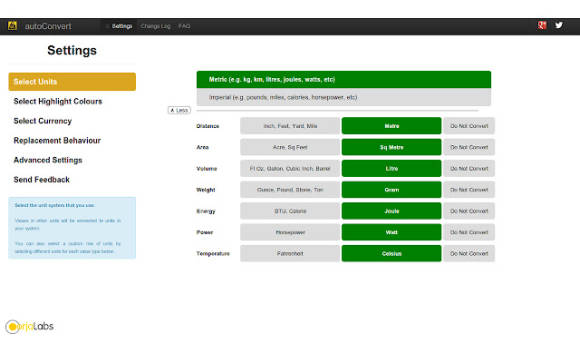Choose Horsepower for Power
Viewport: 580px width, 363px height.
pyautogui.click(x=290, y=232)
